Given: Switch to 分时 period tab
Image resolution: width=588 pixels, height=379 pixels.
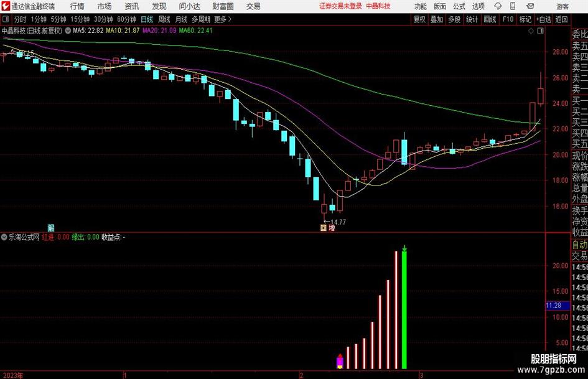Looking at the screenshot, I should tap(20, 19).
